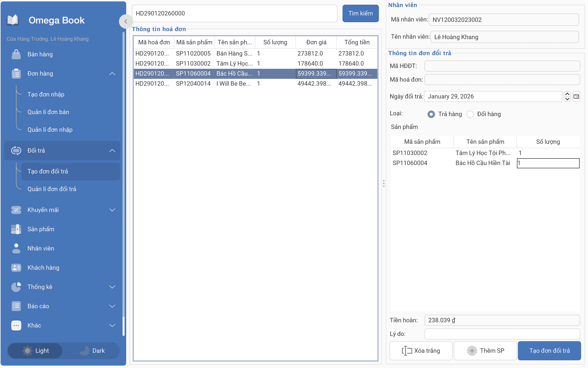Expand the Khác menu chevron

point(112,325)
